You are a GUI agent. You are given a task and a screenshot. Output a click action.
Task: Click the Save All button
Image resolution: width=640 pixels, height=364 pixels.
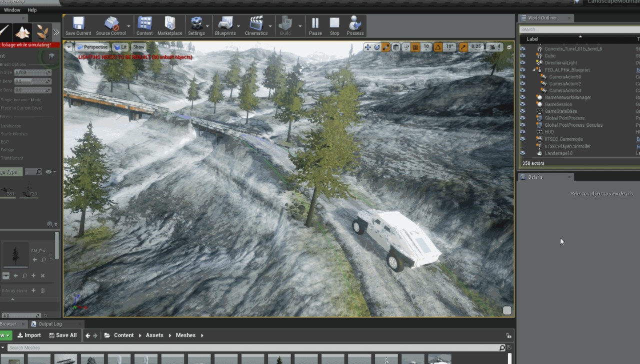pos(62,335)
